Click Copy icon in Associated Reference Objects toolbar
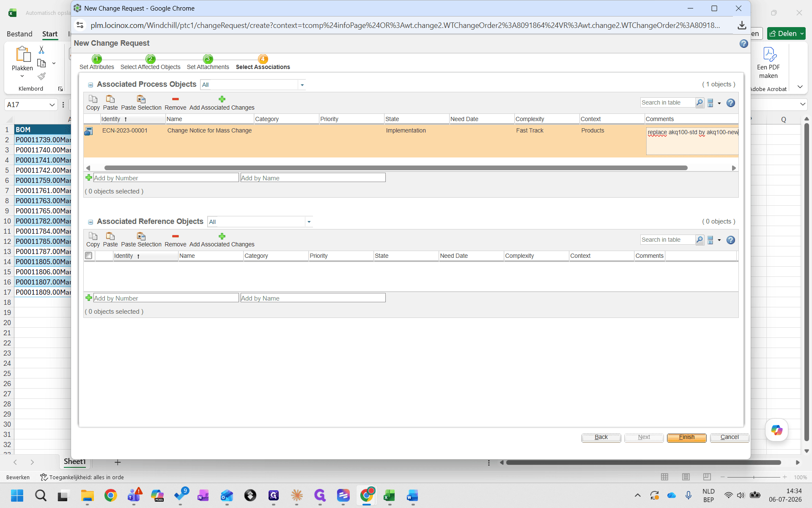Viewport: 812px width, 508px height. click(93, 236)
